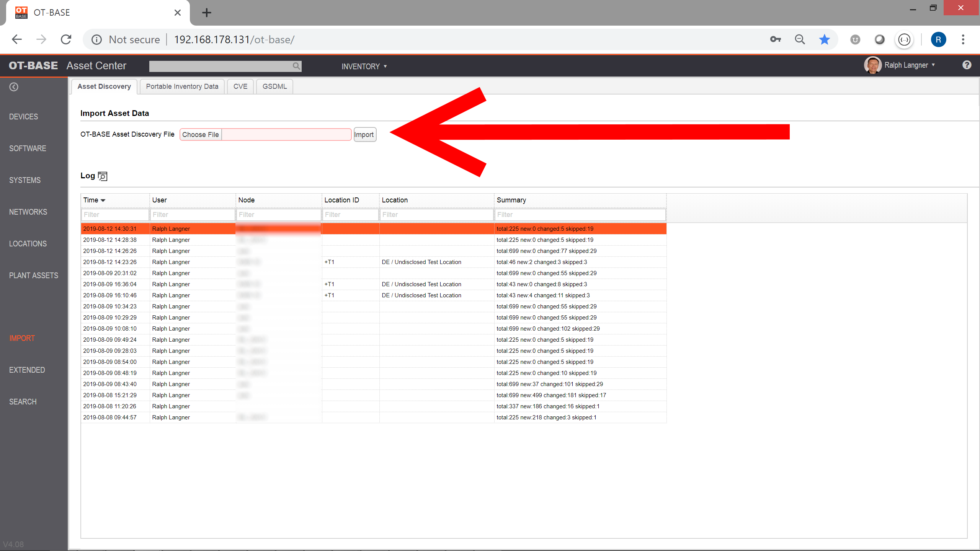
Task: Click the Time column filter field
Action: [x=115, y=215]
